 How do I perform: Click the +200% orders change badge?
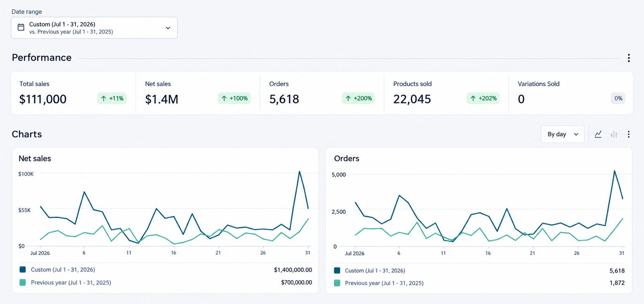358,99
